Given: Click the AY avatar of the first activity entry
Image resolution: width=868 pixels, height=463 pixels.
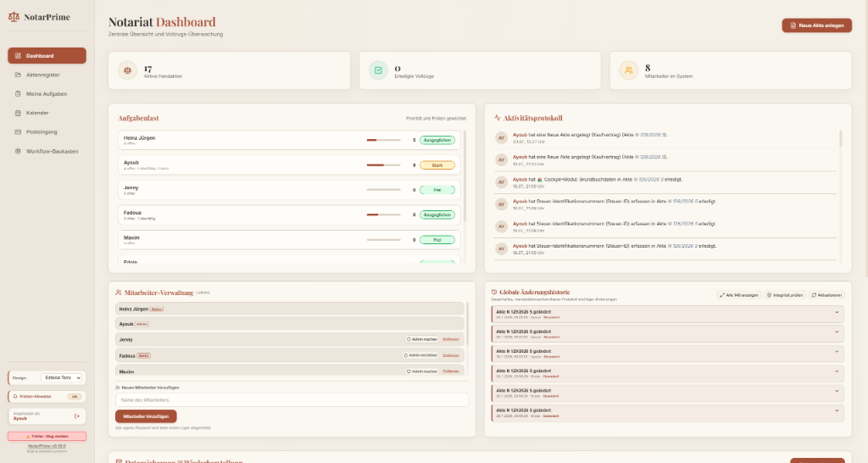Looking at the screenshot, I should coord(502,138).
